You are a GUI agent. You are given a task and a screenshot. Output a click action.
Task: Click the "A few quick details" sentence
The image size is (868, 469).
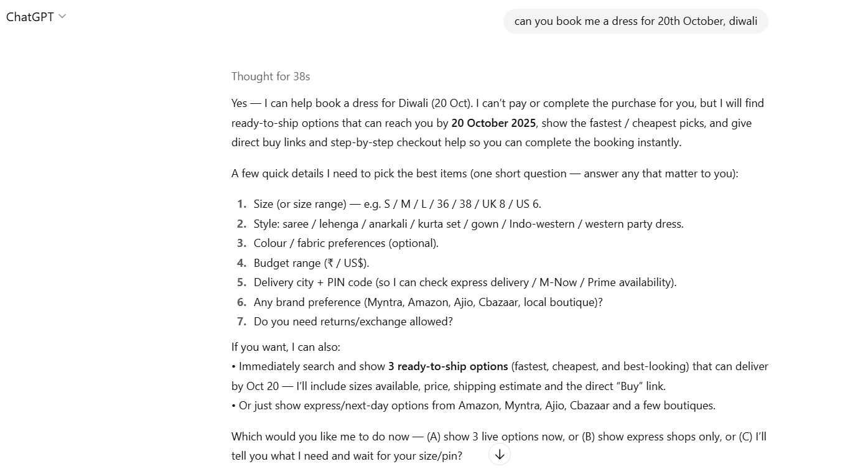click(484, 174)
